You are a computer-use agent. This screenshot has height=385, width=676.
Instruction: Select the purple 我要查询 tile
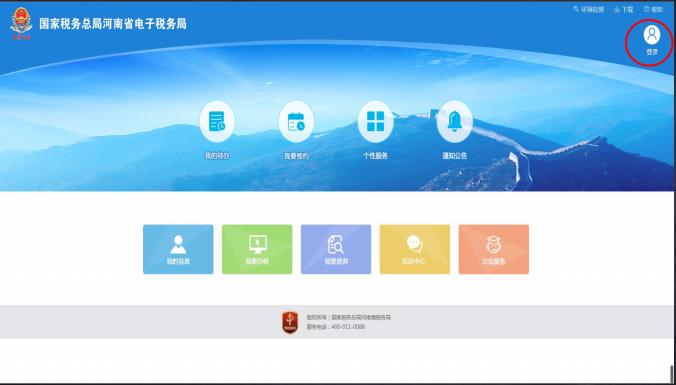(x=336, y=249)
